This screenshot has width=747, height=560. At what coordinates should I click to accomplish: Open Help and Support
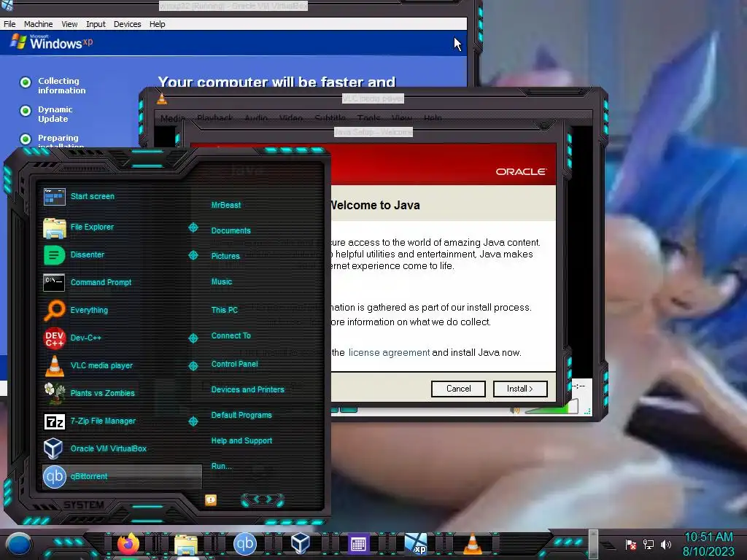click(241, 441)
